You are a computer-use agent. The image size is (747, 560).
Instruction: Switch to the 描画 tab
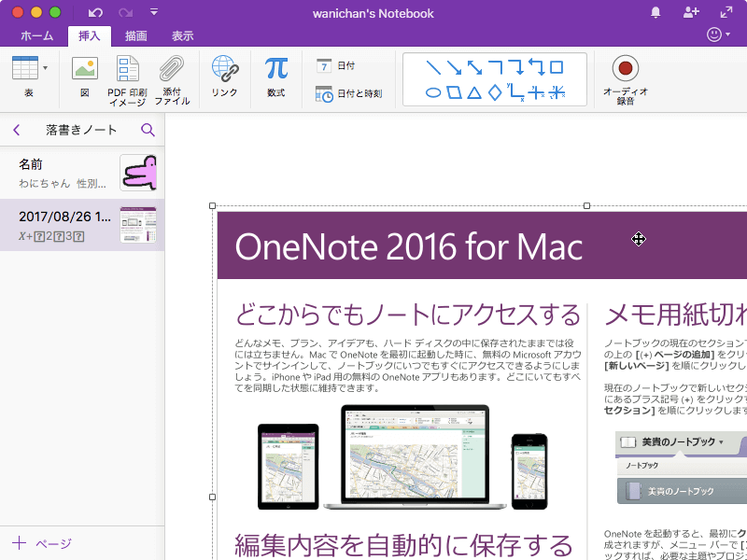pos(135,35)
